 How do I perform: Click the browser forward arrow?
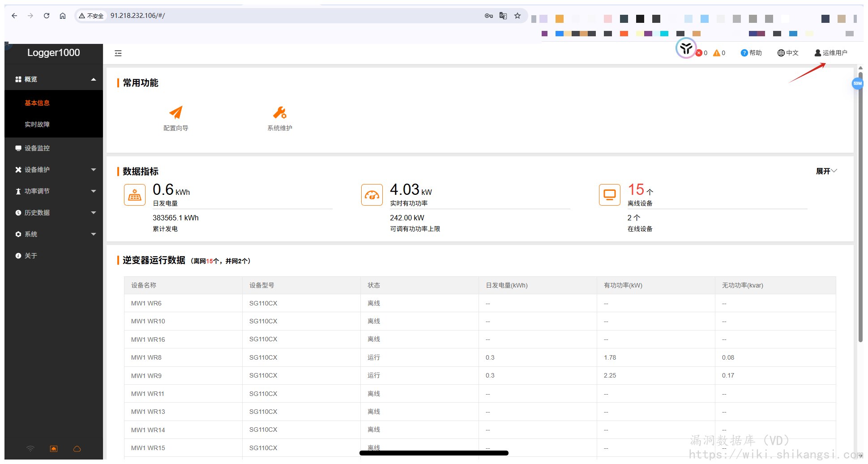tap(30, 16)
